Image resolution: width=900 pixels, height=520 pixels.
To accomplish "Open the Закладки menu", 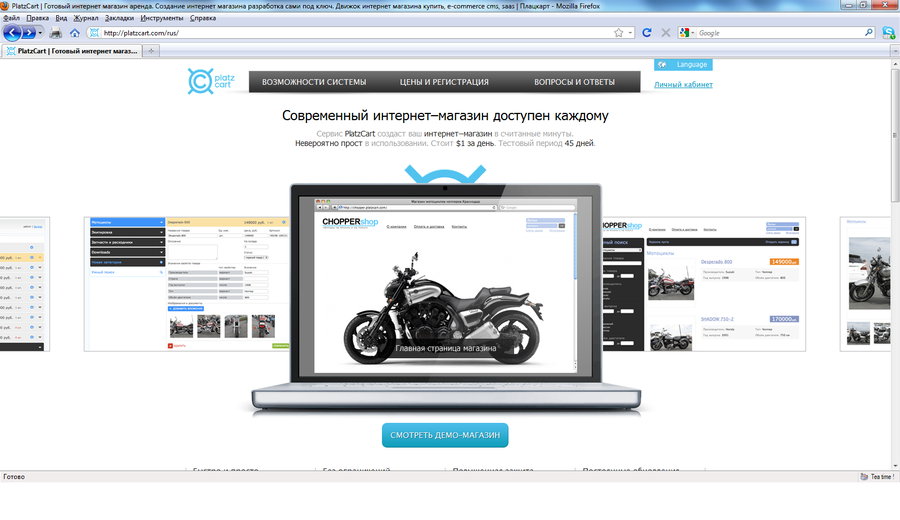I will (119, 18).
